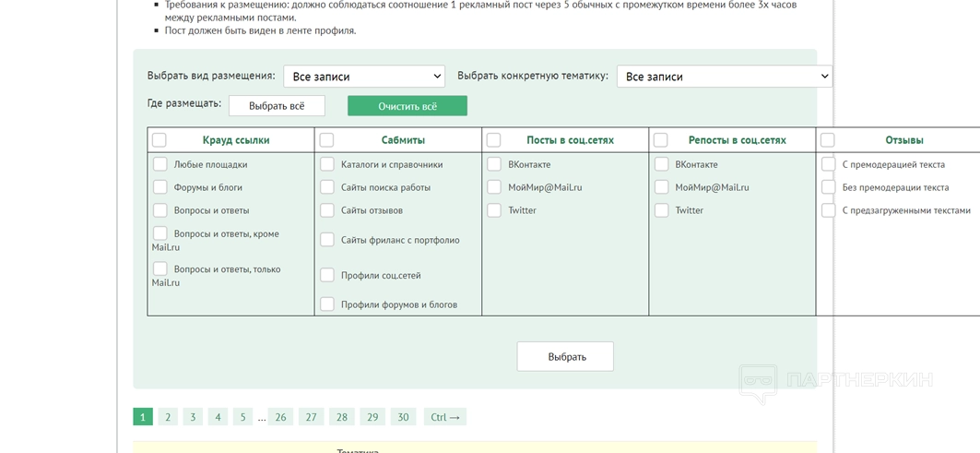Screen dimensions: 980x453
Task: Check the Профили соц.сетей option
Action: (327, 275)
